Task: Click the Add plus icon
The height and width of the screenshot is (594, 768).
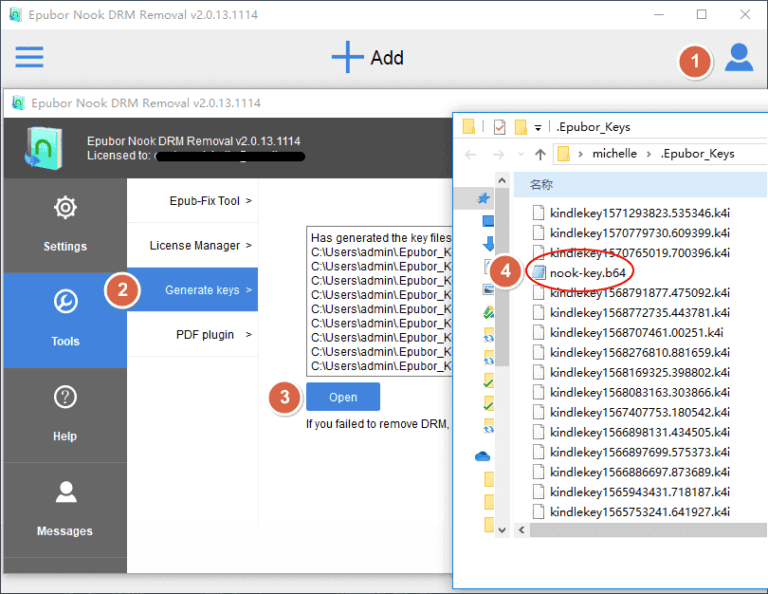Action: click(347, 57)
